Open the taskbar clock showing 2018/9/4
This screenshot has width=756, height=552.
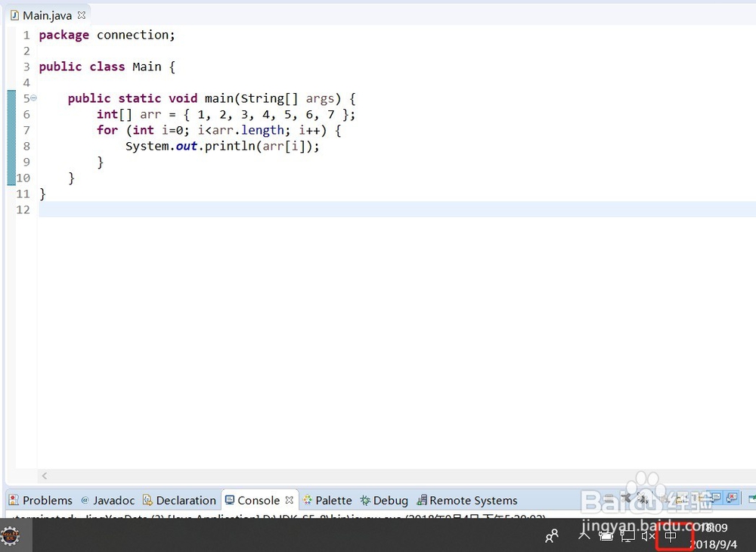point(714,536)
